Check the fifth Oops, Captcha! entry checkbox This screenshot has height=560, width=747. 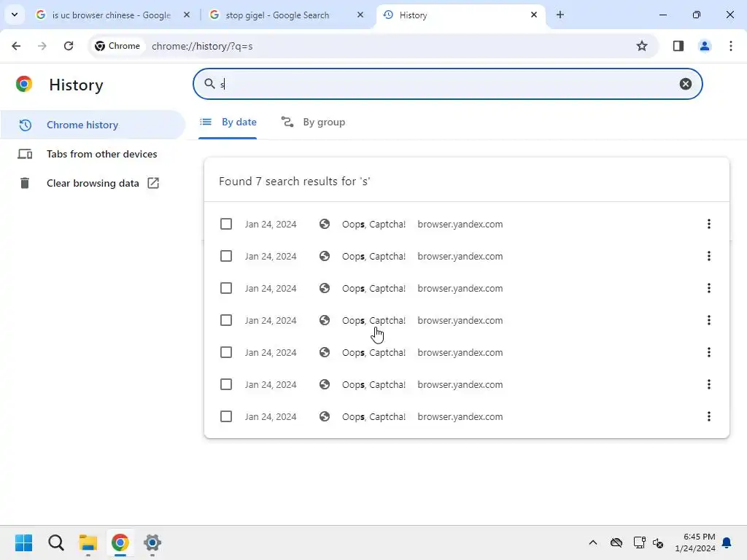pos(226,352)
